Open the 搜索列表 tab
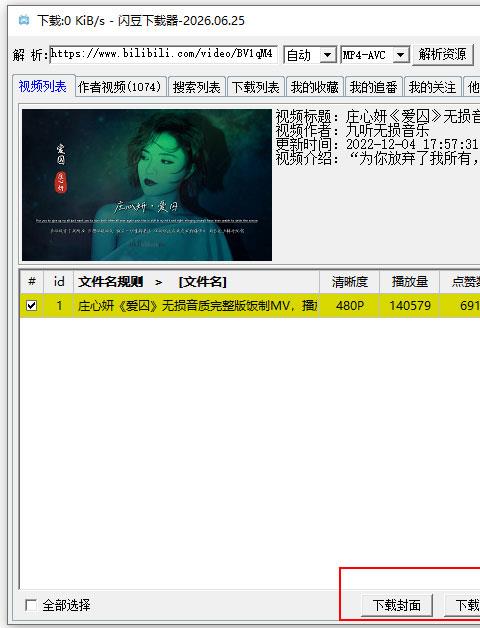Image resolution: width=480 pixels, height=628 pixels. click(x=197, y=87)
